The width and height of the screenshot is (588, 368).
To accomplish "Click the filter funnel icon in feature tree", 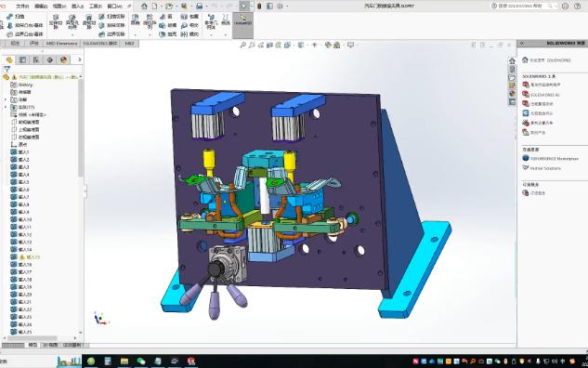I will coord(7,69).
